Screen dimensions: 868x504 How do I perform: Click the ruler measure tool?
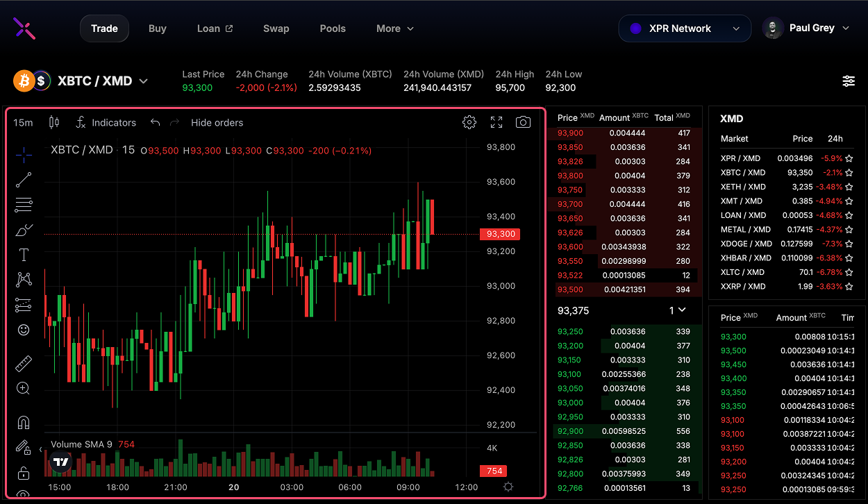tap(24, 363)
